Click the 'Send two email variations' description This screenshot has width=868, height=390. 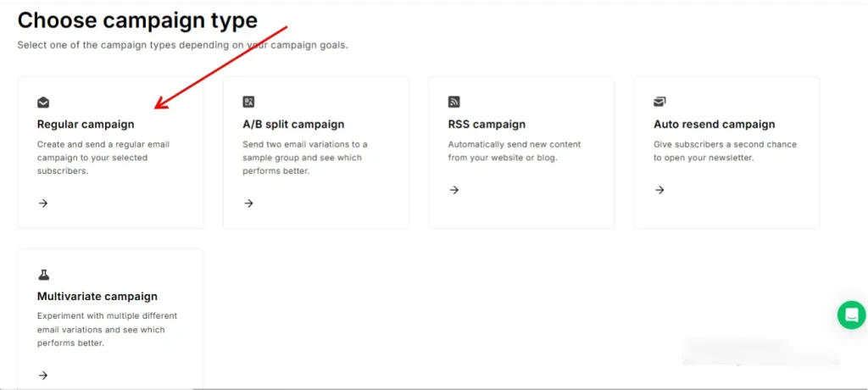(x=304, y=158)
